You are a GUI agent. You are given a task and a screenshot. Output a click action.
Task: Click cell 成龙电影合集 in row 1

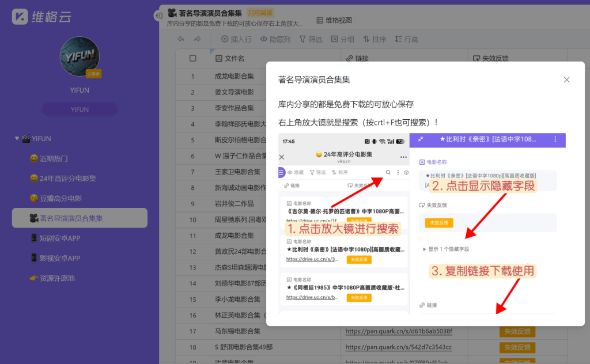point(234,76)
